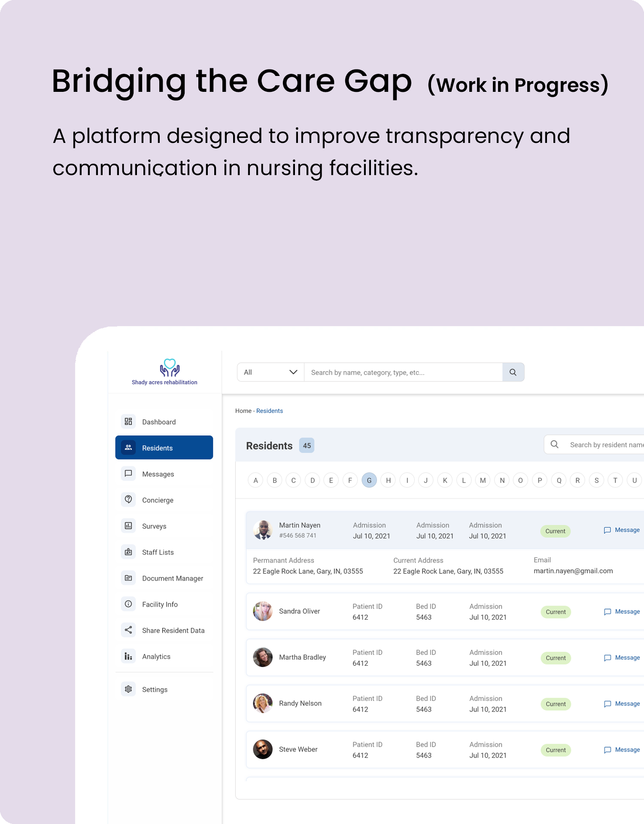Select letter M in alphabet filter
Viewport: 644px width, 824px height.
coord(483,480)
